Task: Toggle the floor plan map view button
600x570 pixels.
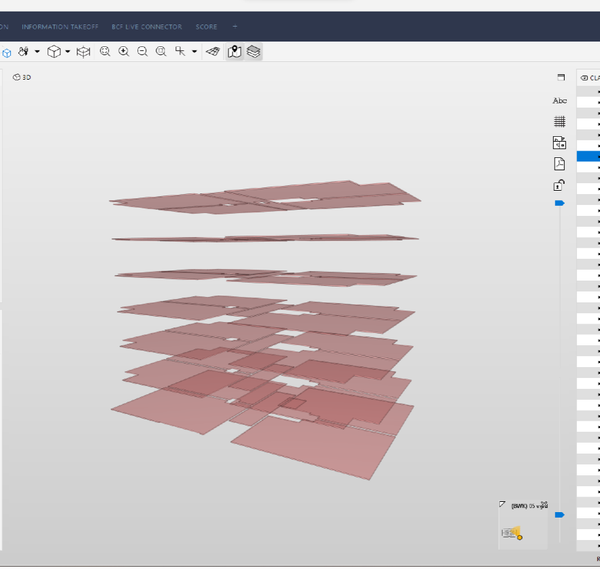Action: (235, 52)
